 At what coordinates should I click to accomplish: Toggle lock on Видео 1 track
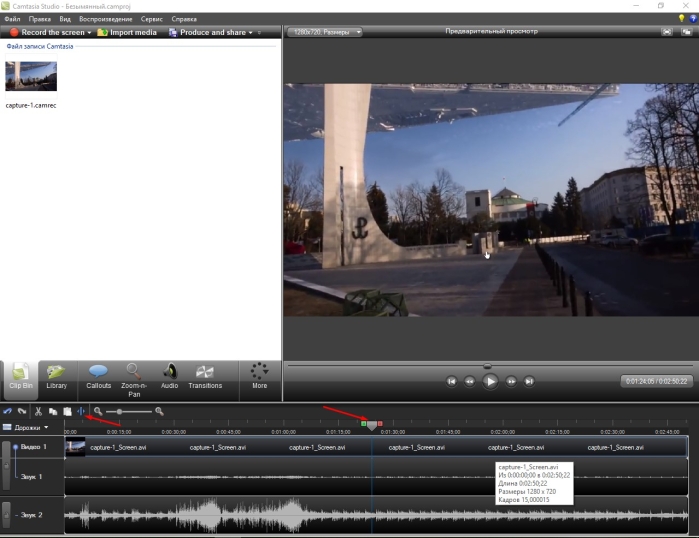point(6,466)
